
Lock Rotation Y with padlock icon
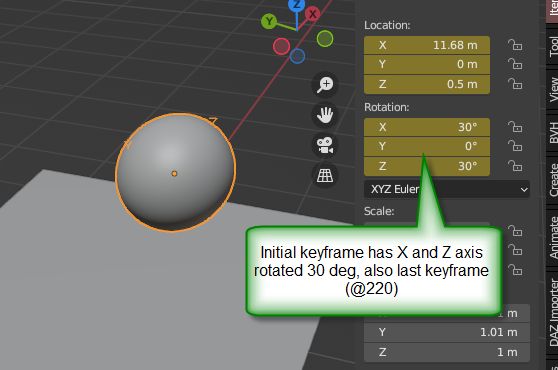click(x=515, y=146)
